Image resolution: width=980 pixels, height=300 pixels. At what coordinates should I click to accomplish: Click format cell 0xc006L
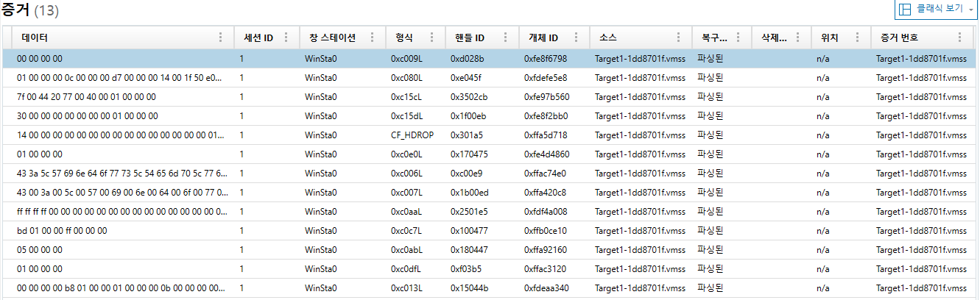tap(406, 173)
